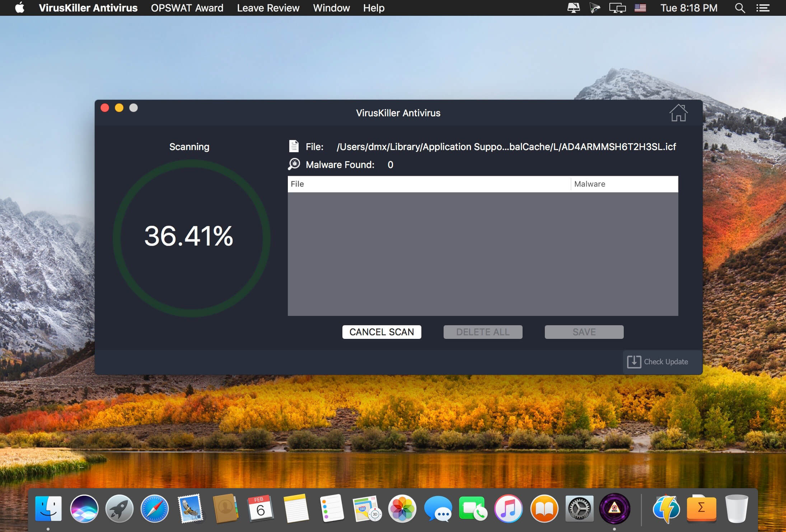
Task: Open Notes from the Dock
Action: [296, 508]
